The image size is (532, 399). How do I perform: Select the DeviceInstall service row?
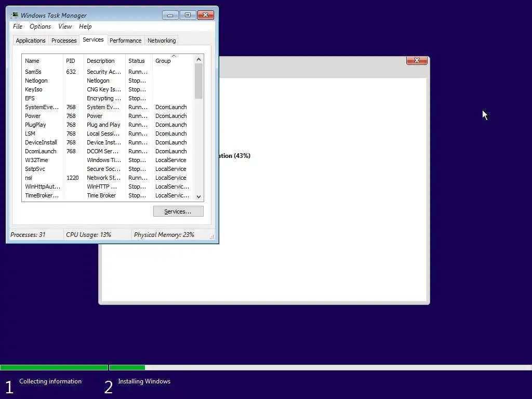coord(108,142)
